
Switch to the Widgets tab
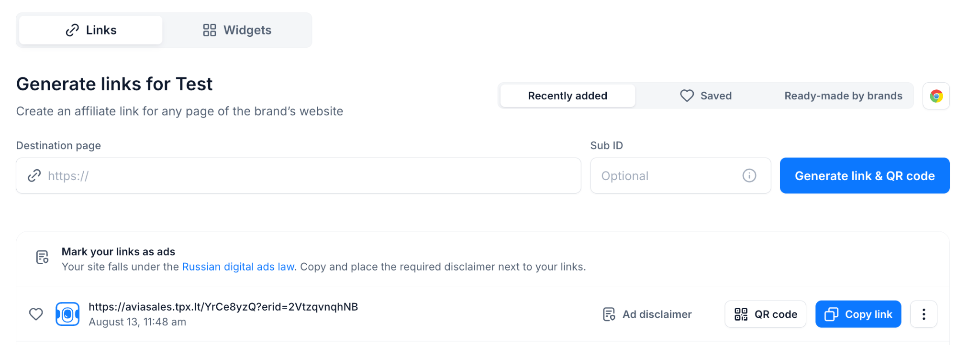tap(237, 30)
